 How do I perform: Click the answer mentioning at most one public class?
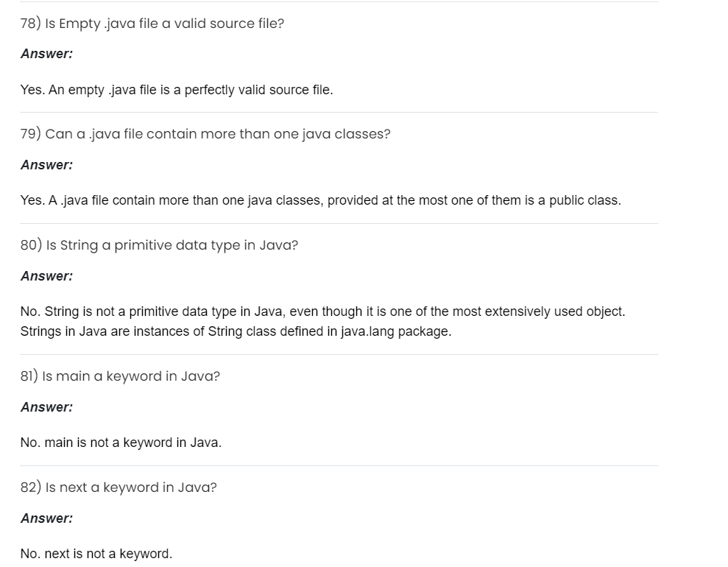[320, 200]
